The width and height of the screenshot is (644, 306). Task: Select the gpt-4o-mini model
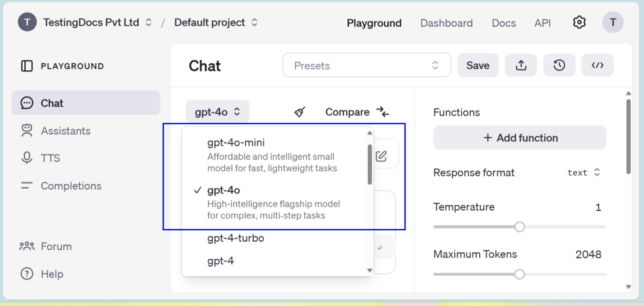coord(236,142)
